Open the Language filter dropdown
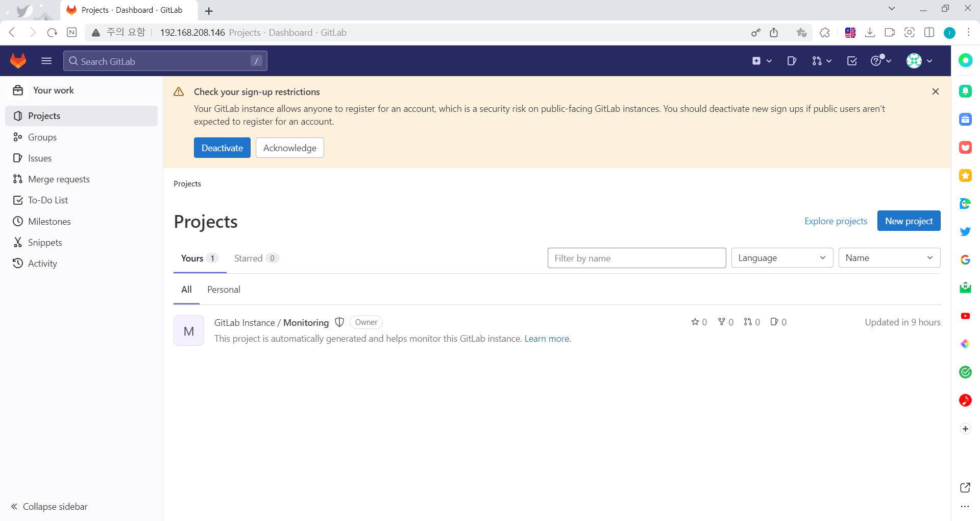The image size is (980, 521). (x=782, y=257)
